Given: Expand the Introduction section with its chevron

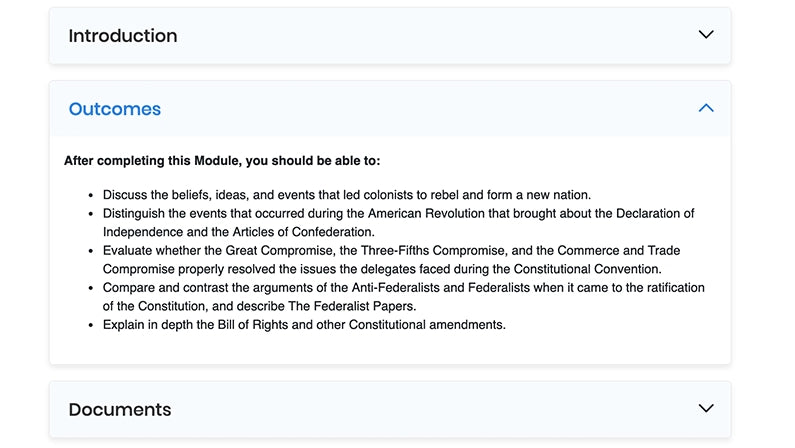Looking at the screenshot, I should [x=706, y=35].
